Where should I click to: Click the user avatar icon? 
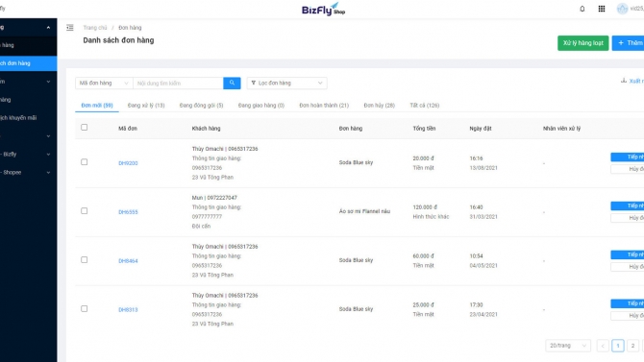click(x=622, y=9)
